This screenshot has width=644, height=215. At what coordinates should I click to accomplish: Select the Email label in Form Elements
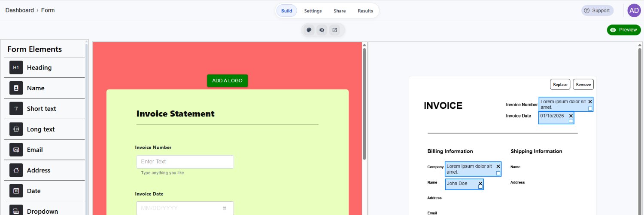coord(35,150)
